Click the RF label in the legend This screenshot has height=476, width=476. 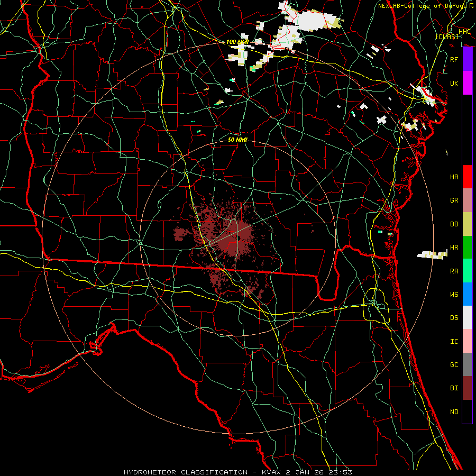click(454, 59)
